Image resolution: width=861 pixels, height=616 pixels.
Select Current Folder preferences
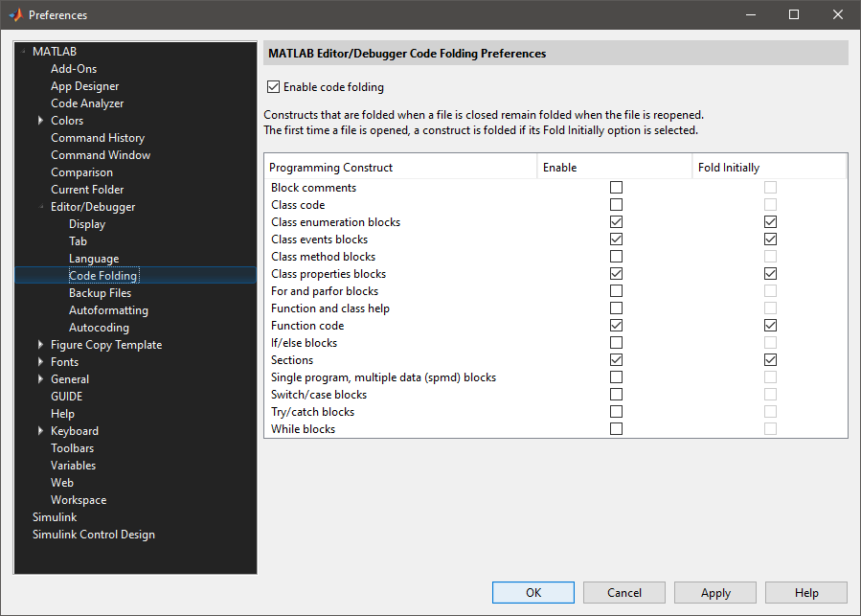click(x=87, y=190)
